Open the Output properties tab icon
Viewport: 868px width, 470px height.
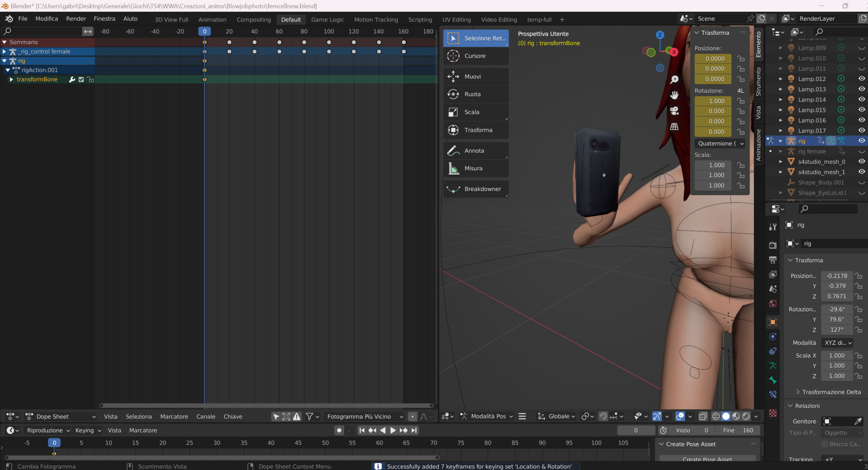pos(773,260)
